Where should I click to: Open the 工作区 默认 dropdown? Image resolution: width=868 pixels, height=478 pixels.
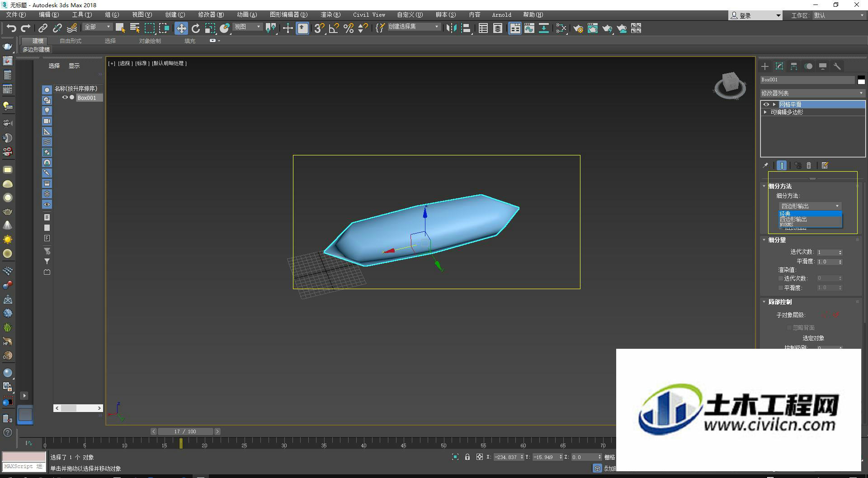point(839,15)
